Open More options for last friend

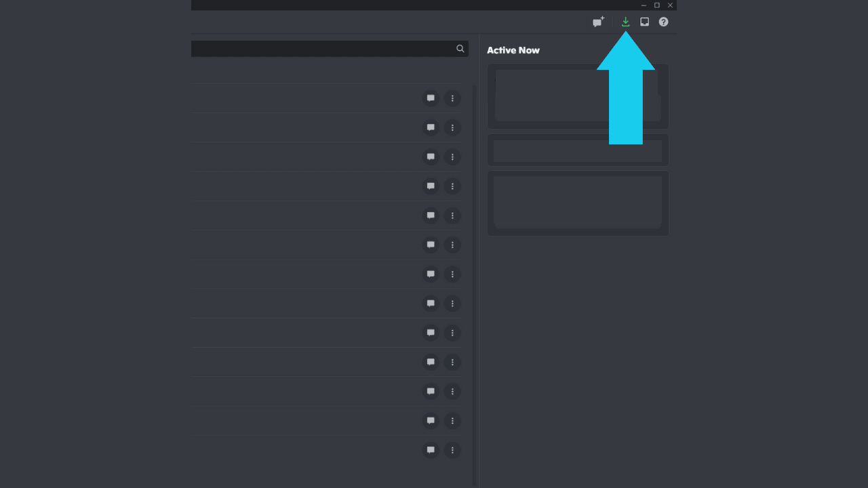point(452,450)
